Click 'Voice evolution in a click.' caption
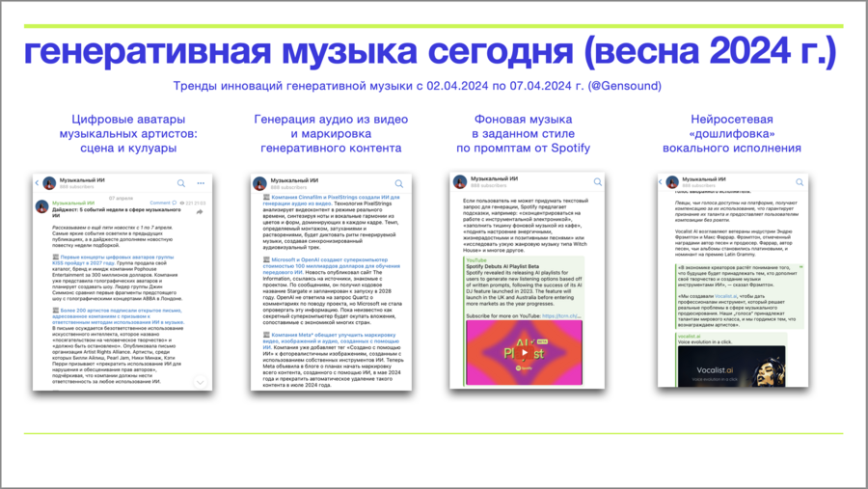 coord(705,342)
